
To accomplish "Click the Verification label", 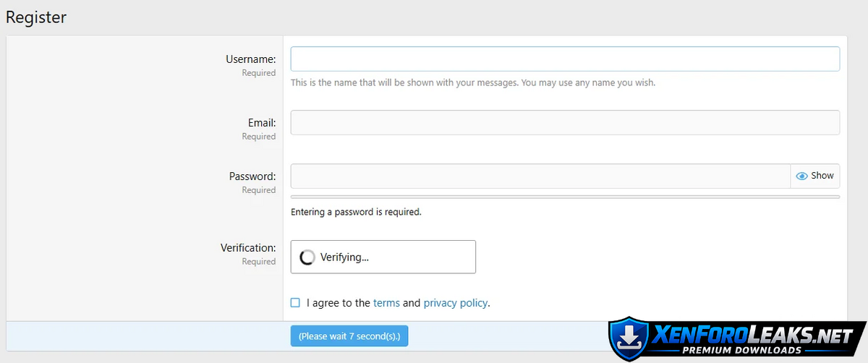I will click(247, 248).
